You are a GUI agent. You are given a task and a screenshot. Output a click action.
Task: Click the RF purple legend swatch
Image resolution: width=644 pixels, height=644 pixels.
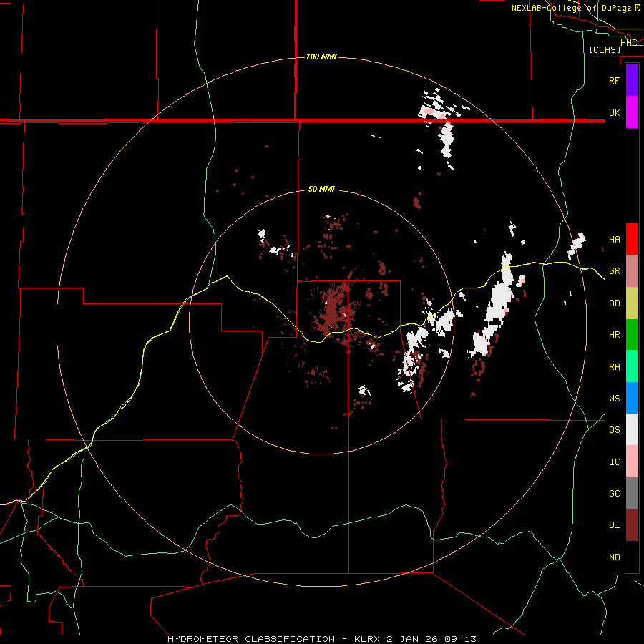pos(632,80)
